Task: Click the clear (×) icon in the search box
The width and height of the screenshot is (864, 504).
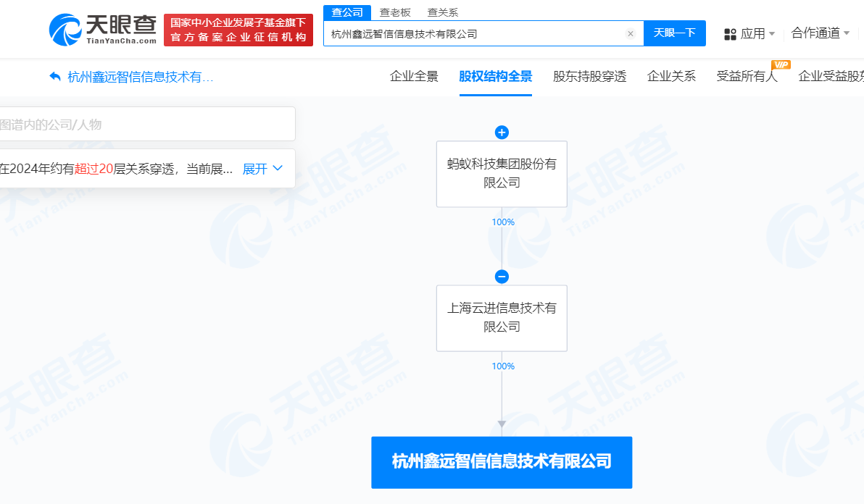Action: point(630,33)
